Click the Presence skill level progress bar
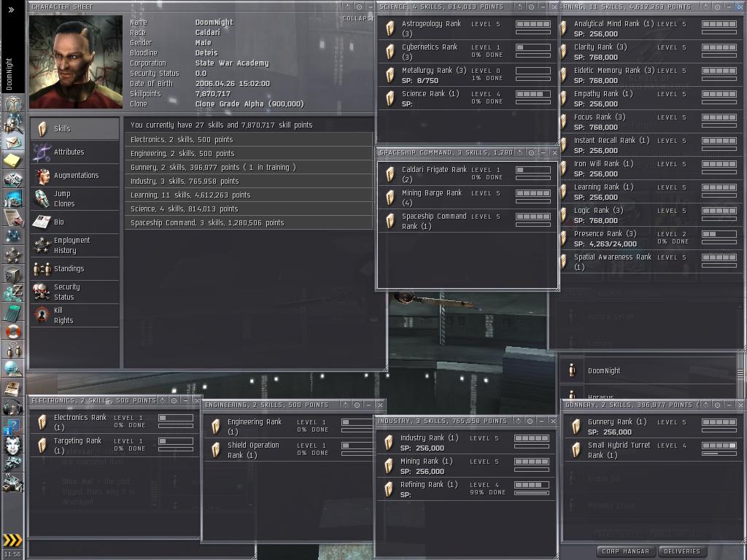The image size is (747, 560). pos(719,234)
